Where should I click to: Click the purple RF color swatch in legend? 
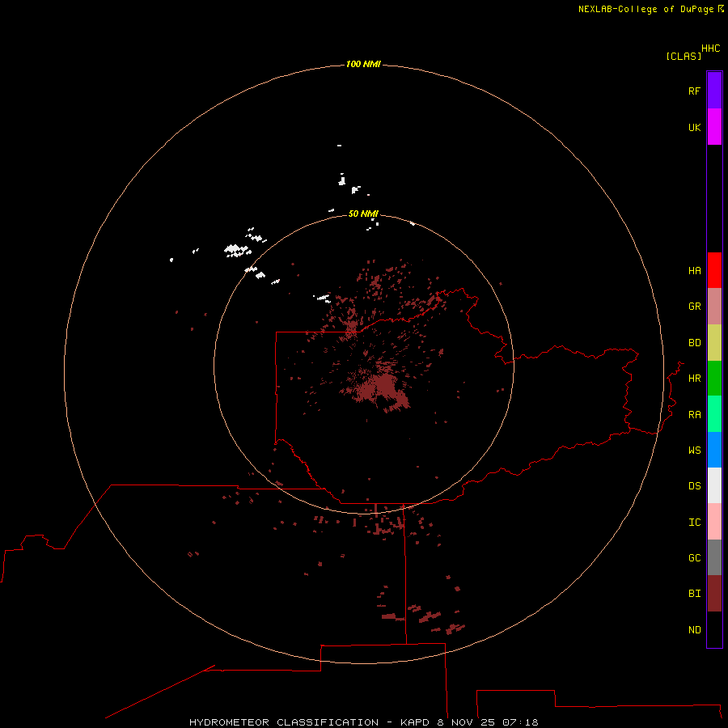714,90
